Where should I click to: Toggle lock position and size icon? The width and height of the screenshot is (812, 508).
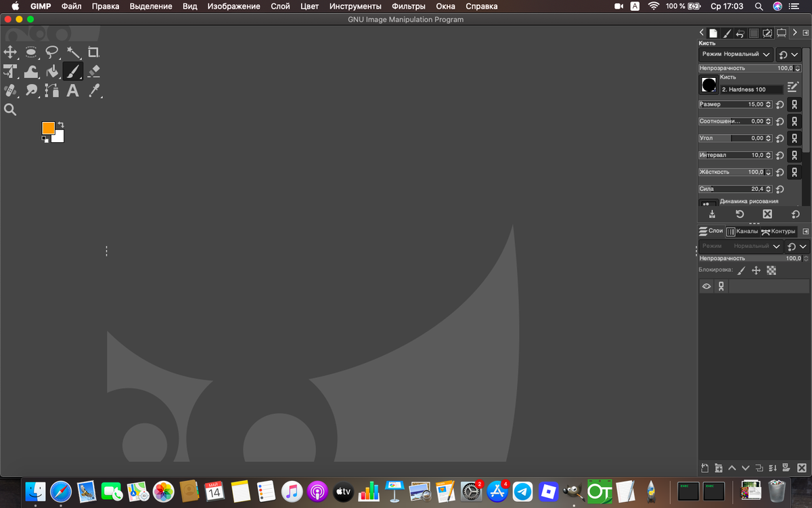[757, 270]
